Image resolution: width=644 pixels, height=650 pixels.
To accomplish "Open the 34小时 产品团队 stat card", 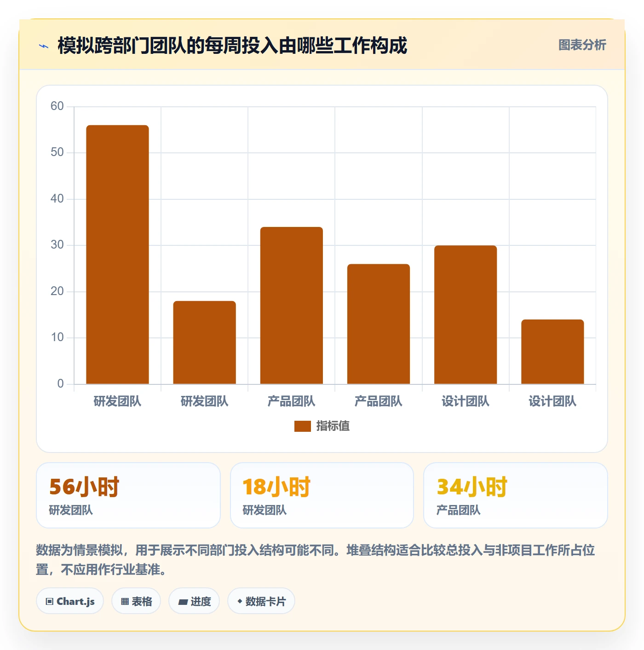I will [x=516, y=495].
